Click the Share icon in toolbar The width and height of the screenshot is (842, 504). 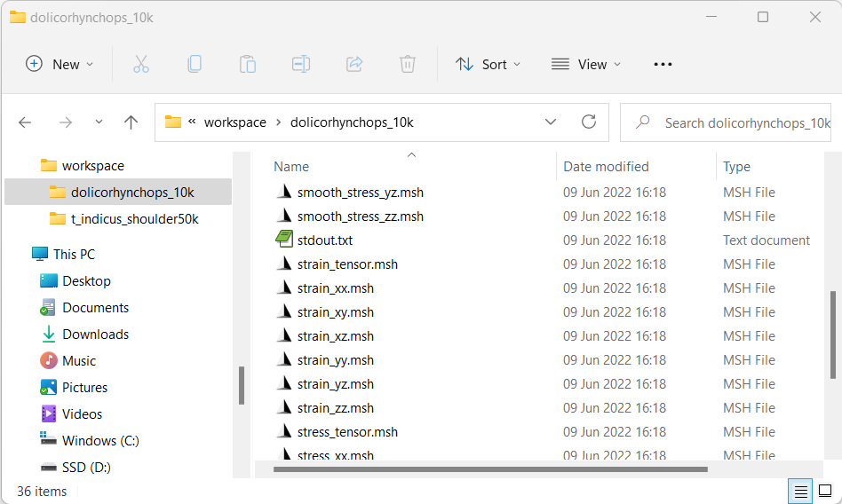pos(354,64)
